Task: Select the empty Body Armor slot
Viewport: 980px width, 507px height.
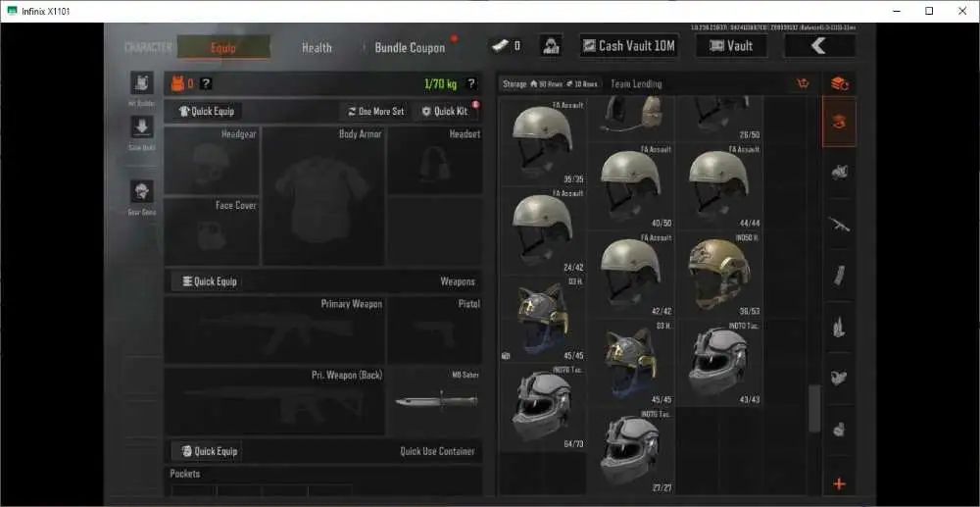Action: click(x=323, y=196)
